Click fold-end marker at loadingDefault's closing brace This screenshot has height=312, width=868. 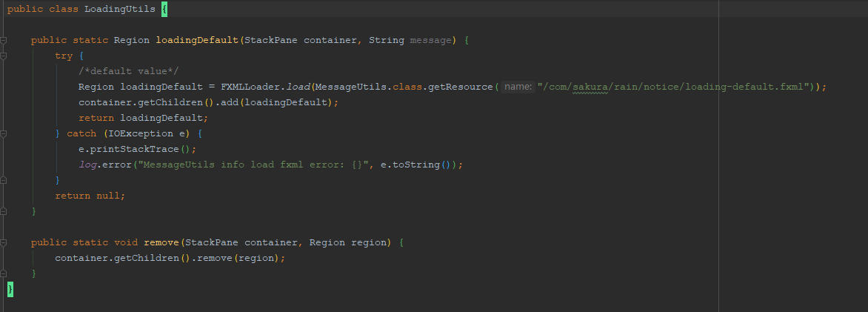(x=3, y=211)
